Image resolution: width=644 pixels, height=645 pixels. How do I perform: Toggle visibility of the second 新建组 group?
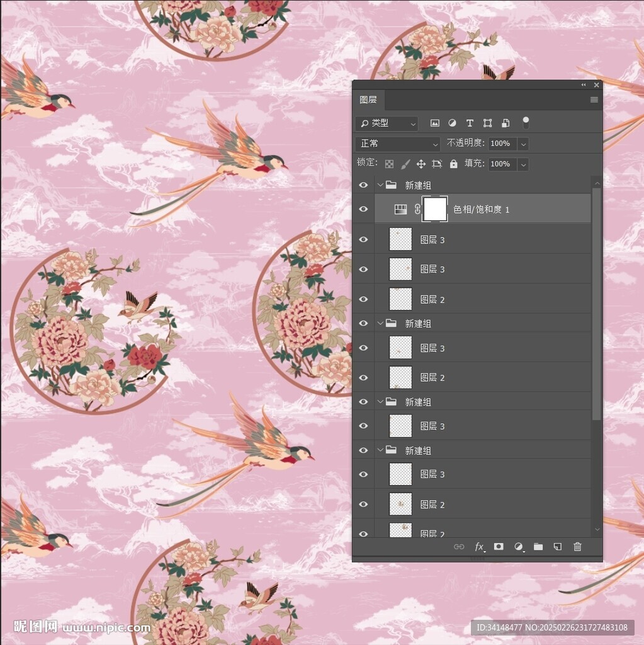(363, 323)
